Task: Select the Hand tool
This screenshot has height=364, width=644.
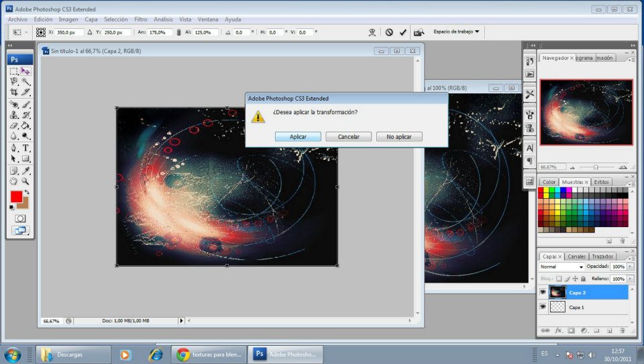Action: [14, 181]
